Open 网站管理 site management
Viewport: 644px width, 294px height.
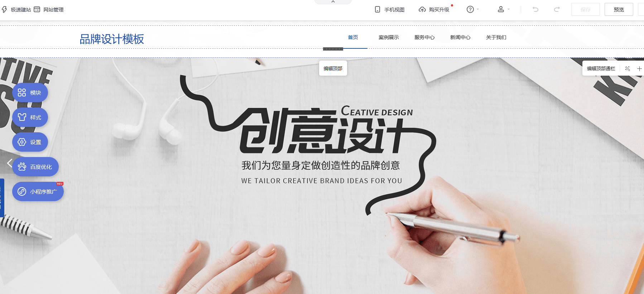pos(49,9)
